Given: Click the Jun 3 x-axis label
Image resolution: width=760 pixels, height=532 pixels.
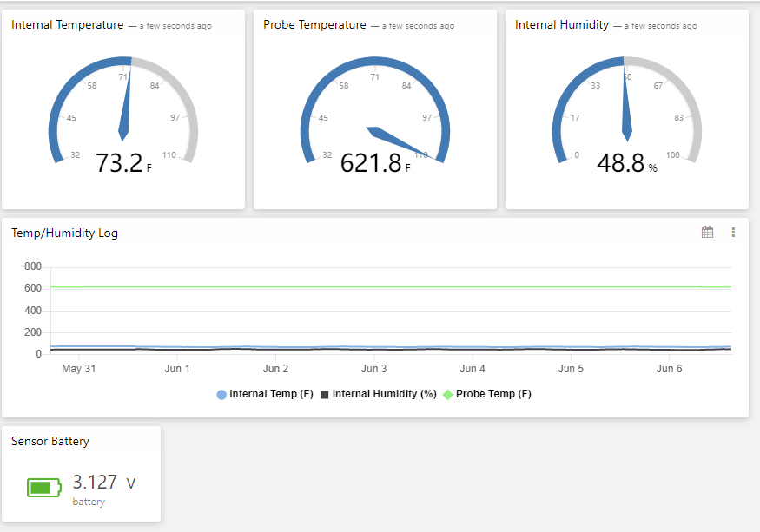Looking at the screenshot, I should point(373,369).
